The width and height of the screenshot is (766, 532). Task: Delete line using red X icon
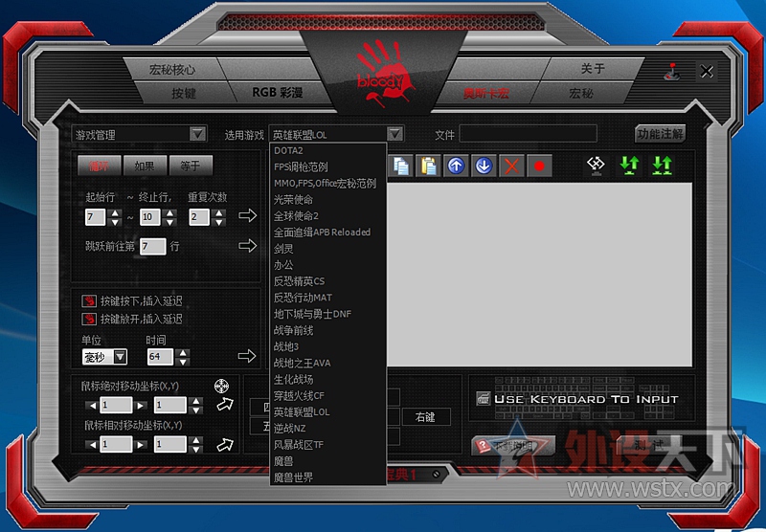(x=511, y=166)
